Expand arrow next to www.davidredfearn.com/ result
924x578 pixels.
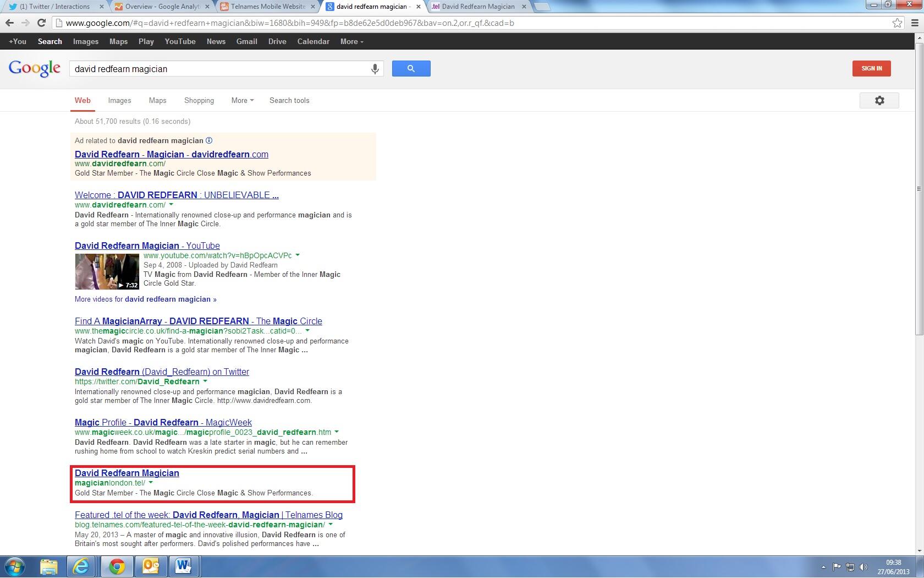pyautogui.click(x=171, y=205)
